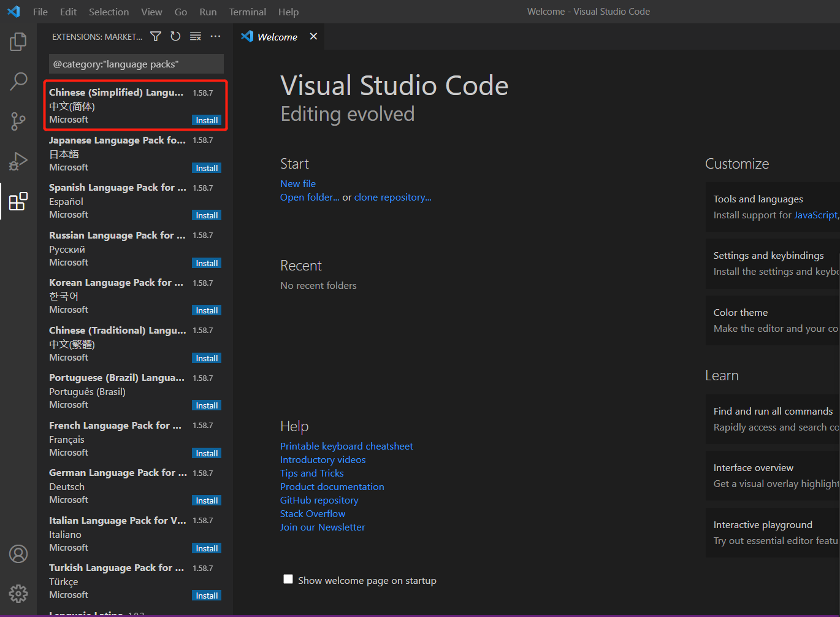Click the New file link
This screenshot has width=840, height=617.
[x=297, y=183]
